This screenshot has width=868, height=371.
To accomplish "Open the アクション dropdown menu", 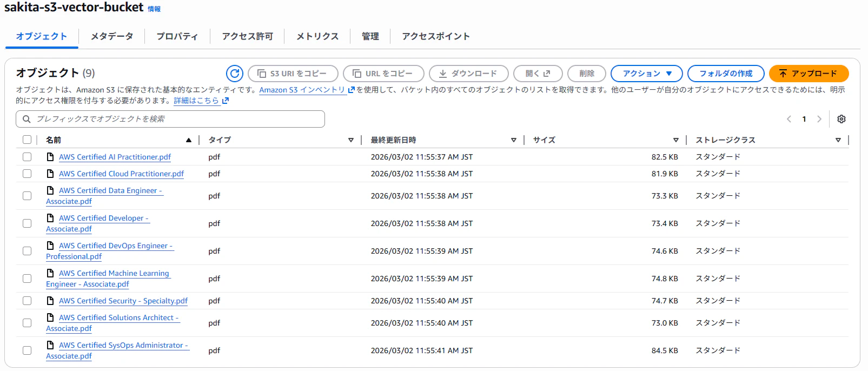I will tap(647, 74).
